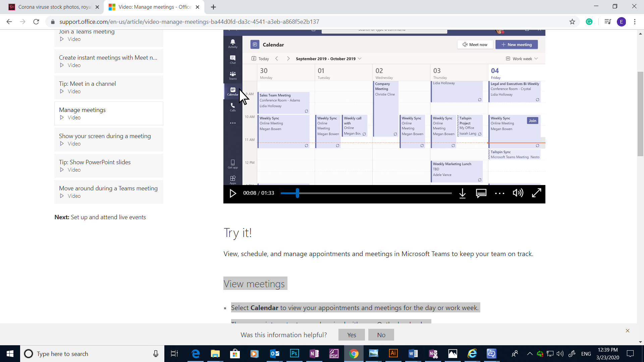This screenshot has height=362, width=644.
Task: Open the Work week view dropdown
Action: coord(522,59)
